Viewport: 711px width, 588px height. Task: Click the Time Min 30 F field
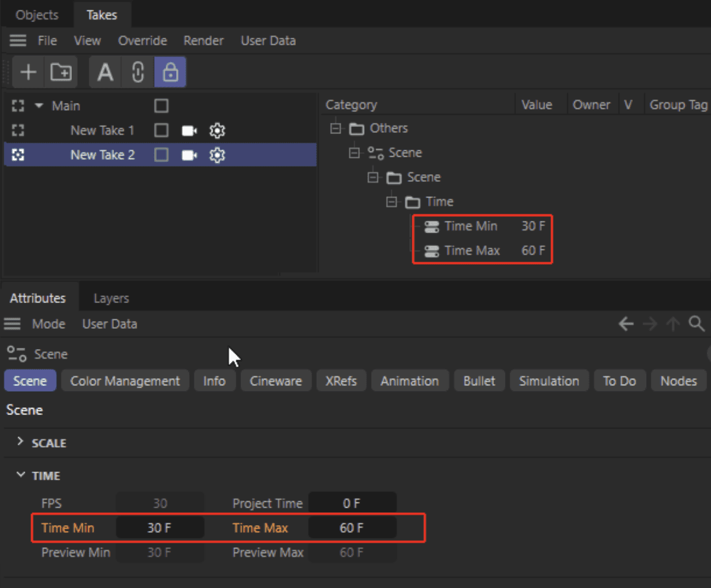coord(159,528)
